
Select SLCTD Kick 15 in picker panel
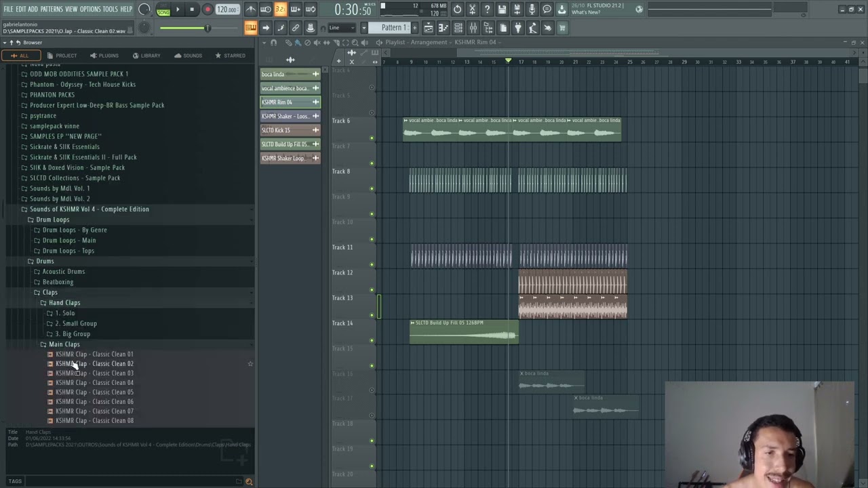[290, 130]
